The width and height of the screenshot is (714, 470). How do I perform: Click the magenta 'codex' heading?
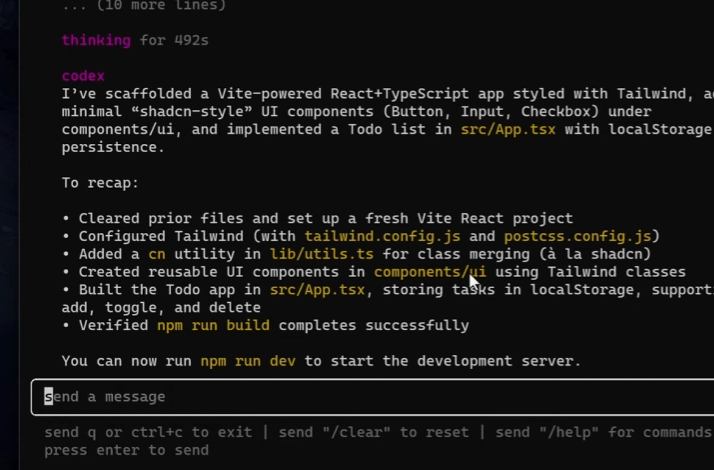pos(83,76)
